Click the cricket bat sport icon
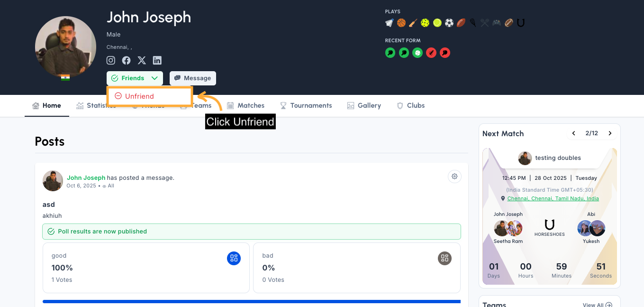Image resolution: width=644 pixels, height=307 pixels. pos(413,23)
